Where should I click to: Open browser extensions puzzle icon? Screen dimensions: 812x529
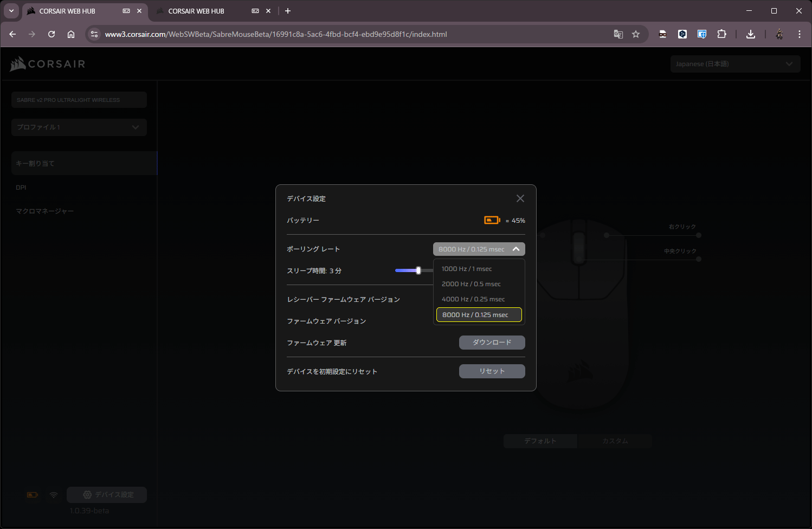pos(721,34)
